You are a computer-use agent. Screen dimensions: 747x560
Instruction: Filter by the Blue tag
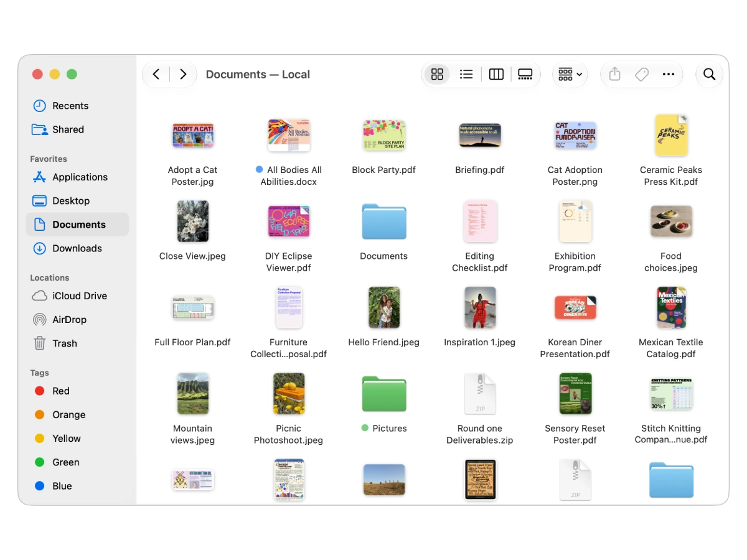77,486
